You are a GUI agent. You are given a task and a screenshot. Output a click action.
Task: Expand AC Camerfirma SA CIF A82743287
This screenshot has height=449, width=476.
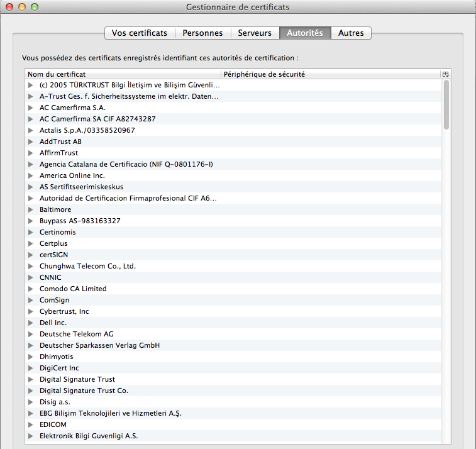coord(30,119)
